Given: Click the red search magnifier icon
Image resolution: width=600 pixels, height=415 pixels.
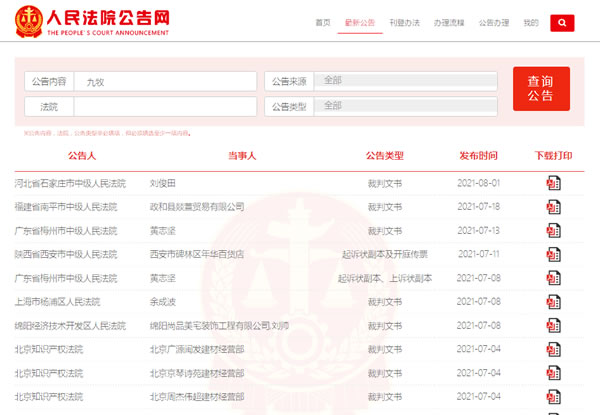Looking at the screenshot, I should click(x=562, y=22).
